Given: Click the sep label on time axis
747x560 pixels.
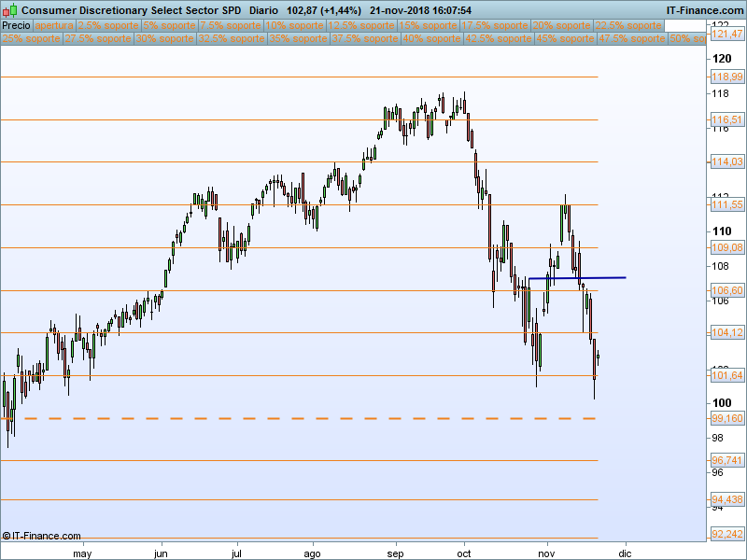Looking at the screenshot, I should click(x=395, y=553).
